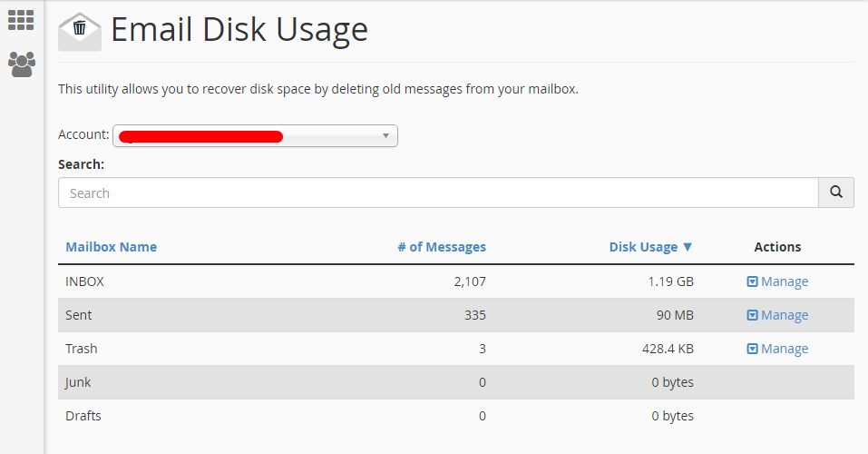868x454 pixels.
Task: Expand Manage options for Trash mailbox
Action: point(785,349)
